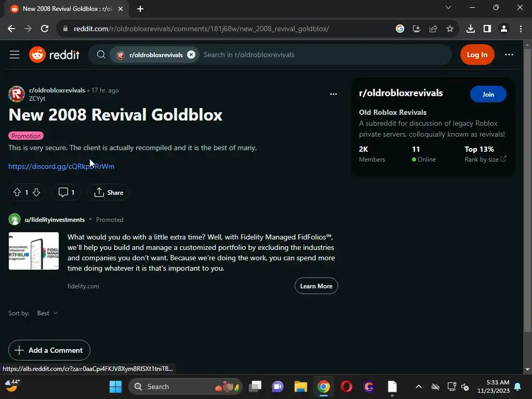532x399 pixels.
Task: Go forward in Chrome browser
Action: point(28,29)
